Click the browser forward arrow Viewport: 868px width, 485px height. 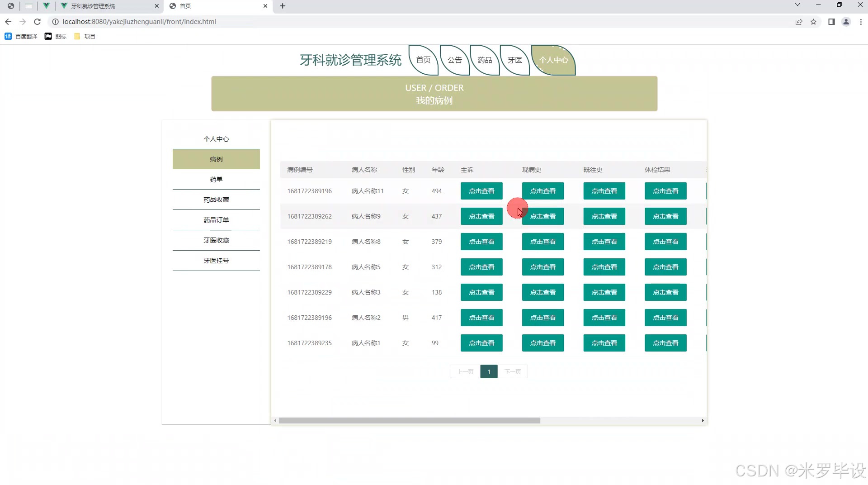pyautogui.click(x=23, y=22)
